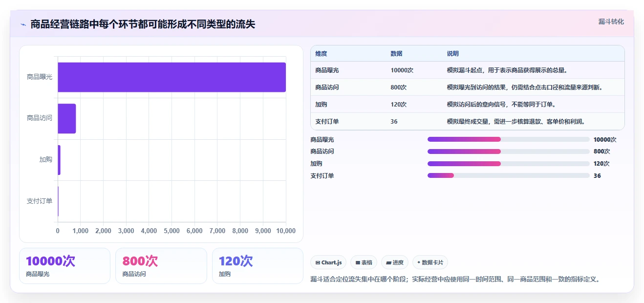Click the 支付订单 label in progress list
Screen dimensions: 644x303
pyautogui.click(x=322, y=176)
